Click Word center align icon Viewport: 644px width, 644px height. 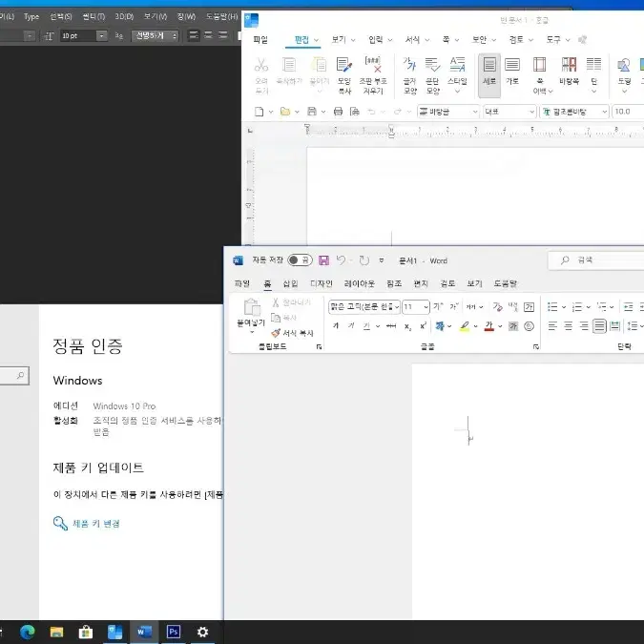568,326
